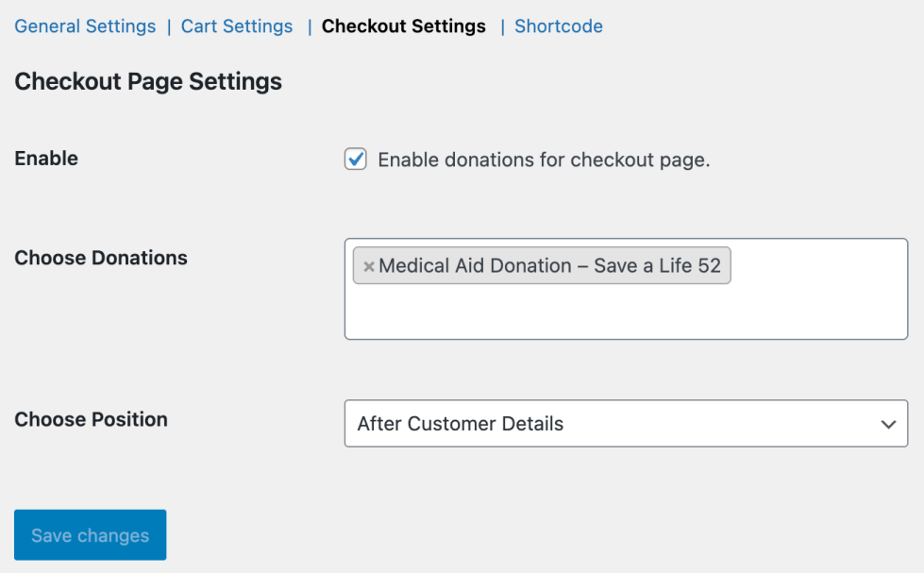Remove the Medical Aid Donation tag
This screenshot has height=573, width=924.
(368, 265)
